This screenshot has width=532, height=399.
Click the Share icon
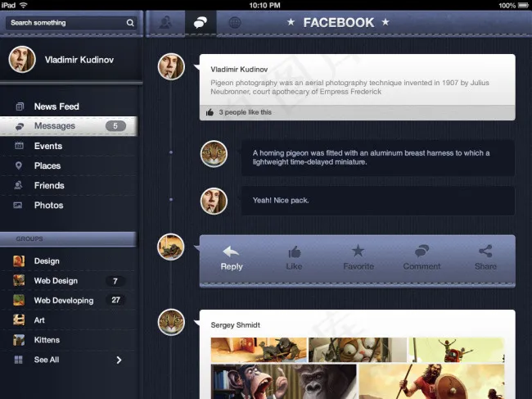485,252
